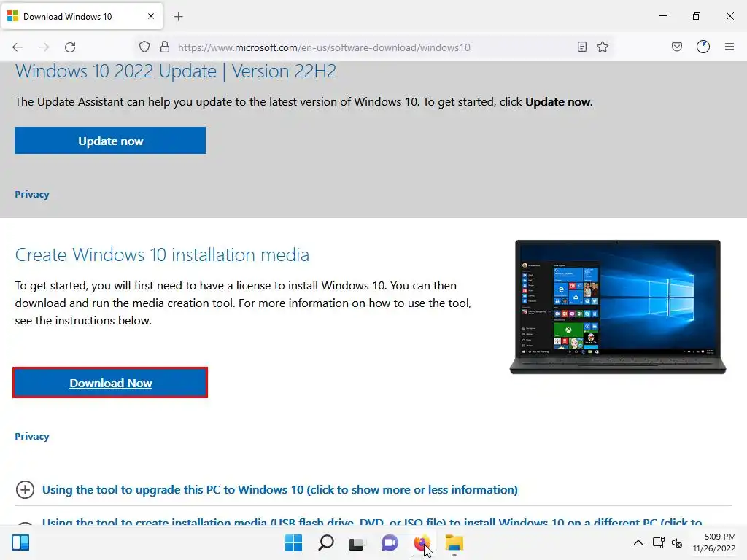747x560 pixels.
Task: Open Privacy link under Update now
Action: pos(32,194)
